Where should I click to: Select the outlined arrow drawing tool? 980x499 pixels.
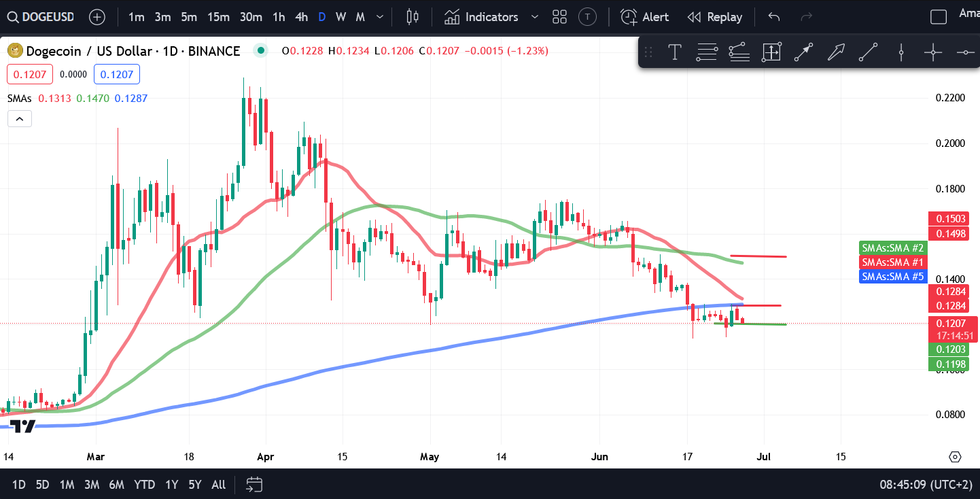point(836,52)
